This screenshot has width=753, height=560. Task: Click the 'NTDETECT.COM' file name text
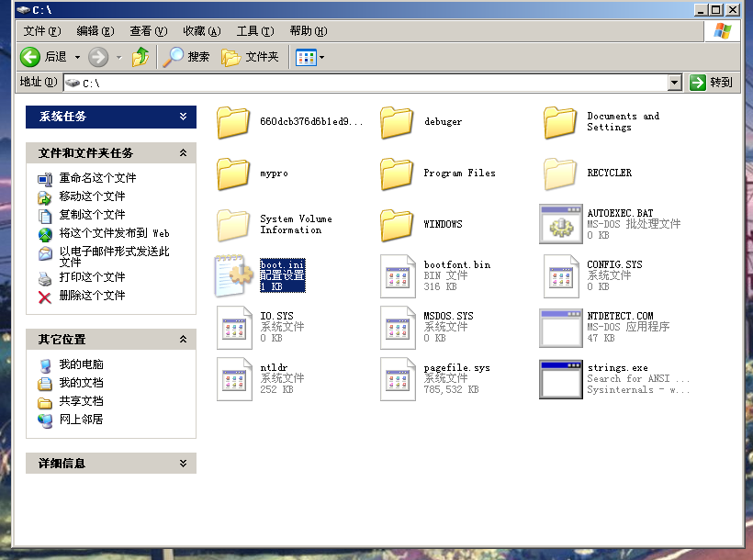[620, 316]
